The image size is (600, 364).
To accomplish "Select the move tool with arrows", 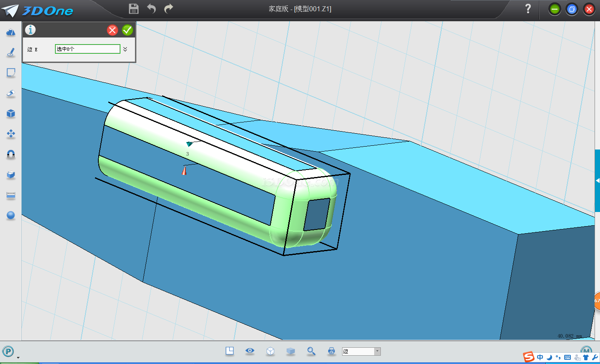I will tap(11, 134).
